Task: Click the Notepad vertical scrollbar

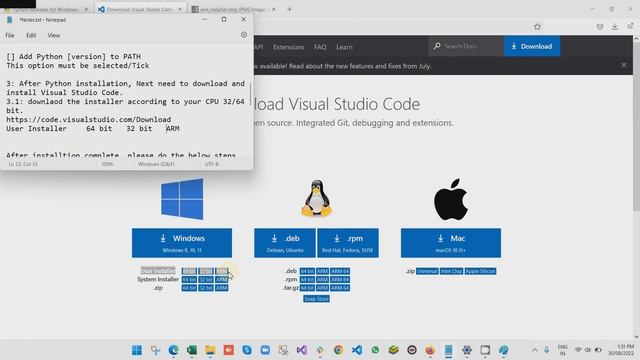Action: (251, 95)
